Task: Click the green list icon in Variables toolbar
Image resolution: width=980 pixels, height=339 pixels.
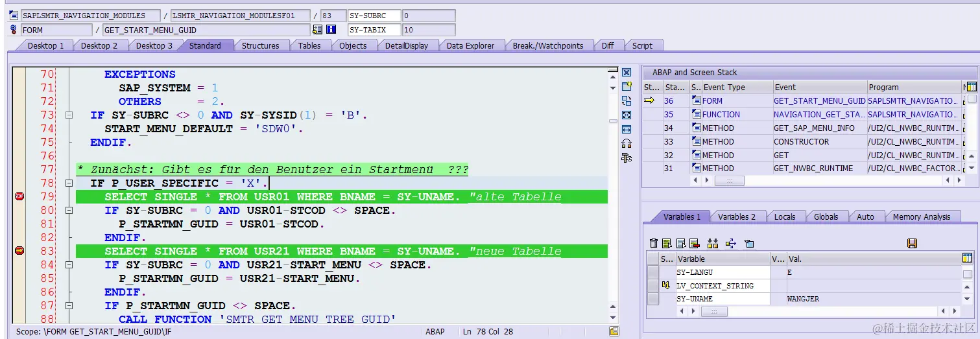Action: point(667,243)
